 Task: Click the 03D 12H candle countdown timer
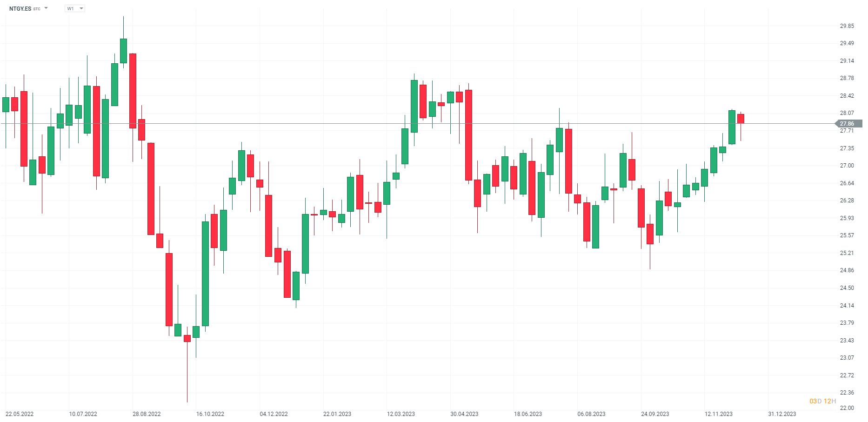[822, 401]
